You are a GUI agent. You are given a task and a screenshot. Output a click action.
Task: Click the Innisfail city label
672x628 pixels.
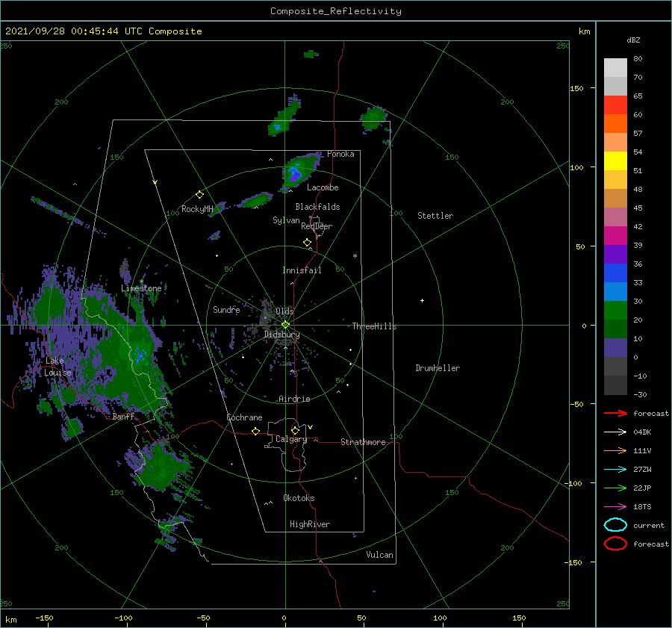pos(302,270)
